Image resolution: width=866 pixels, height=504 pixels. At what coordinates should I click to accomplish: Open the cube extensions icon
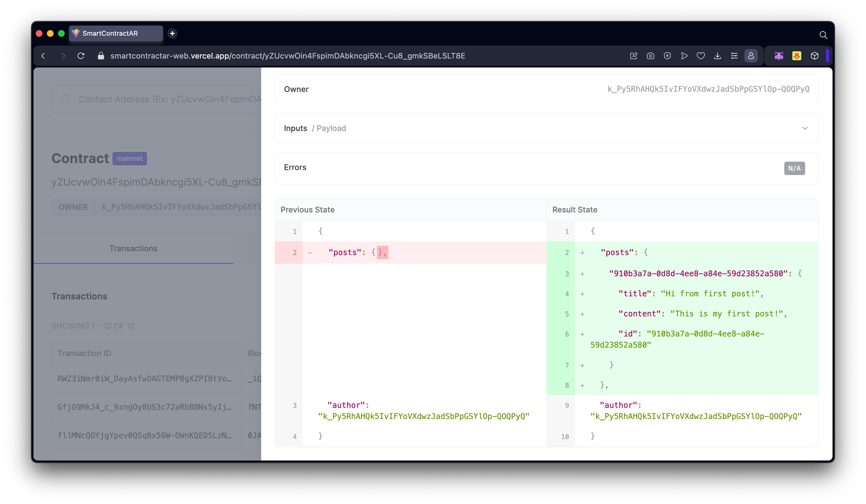coord(814,56)
